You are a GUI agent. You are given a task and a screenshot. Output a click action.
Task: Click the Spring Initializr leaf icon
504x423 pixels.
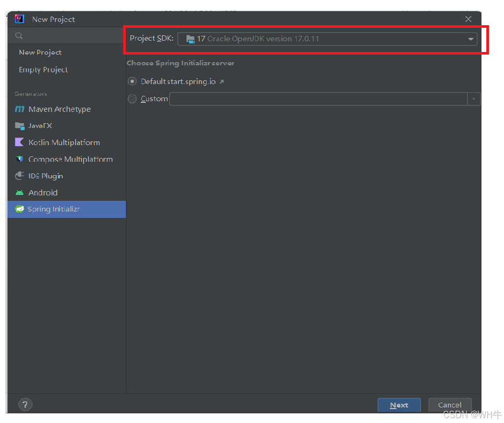(x=20, y=209)
